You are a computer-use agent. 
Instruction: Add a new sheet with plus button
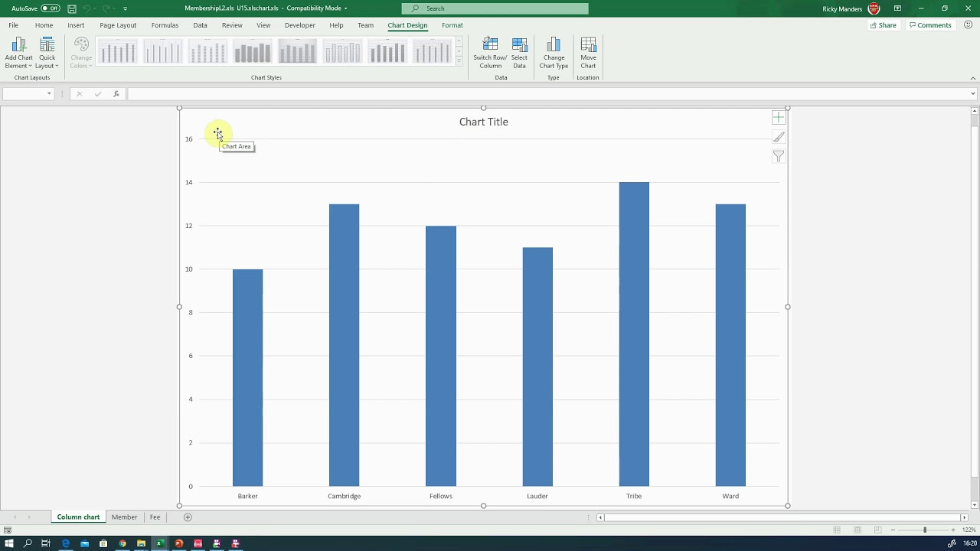point(188,517)
